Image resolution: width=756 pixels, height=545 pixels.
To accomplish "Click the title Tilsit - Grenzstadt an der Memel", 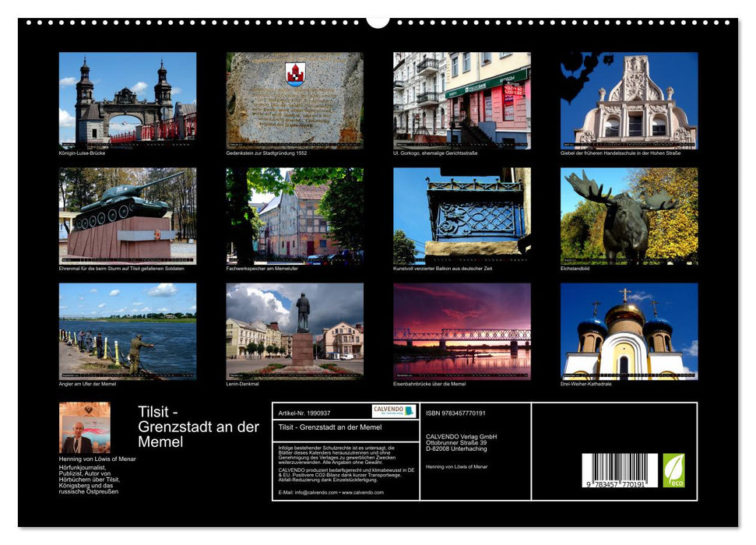I will 193,426.
